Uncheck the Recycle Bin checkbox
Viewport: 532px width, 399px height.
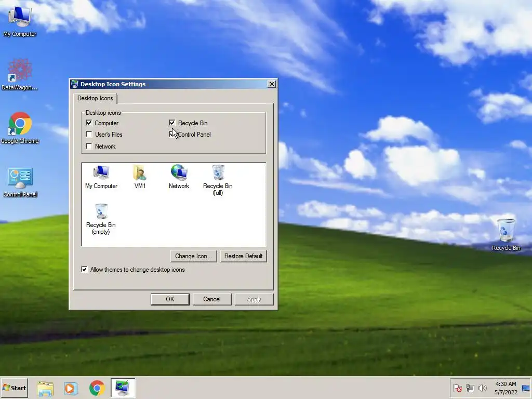(x=172, y=123)
